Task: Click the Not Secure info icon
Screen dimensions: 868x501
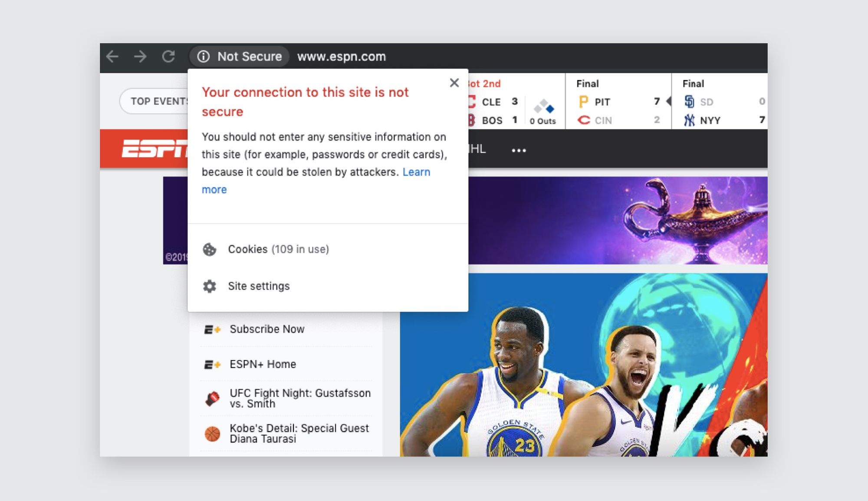Action: [x=204, y=56]
